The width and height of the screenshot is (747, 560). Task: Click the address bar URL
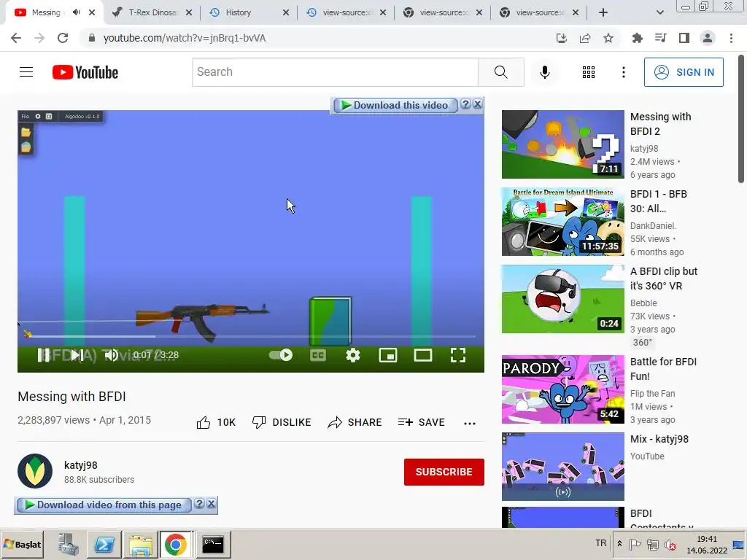(x=185, y=38)
